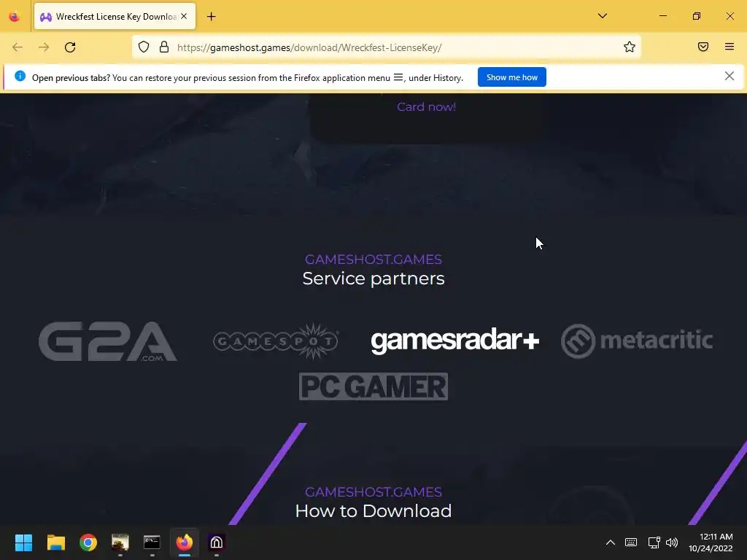The width and height of the screenshot is (747, 560).
Task: Save page to Pocket
Action: coord(703,47)
